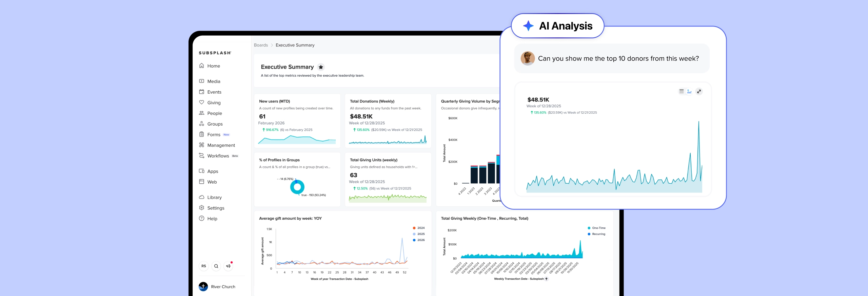Open the Management menu item
868x296 pixels.
click(x=221, y=145)
